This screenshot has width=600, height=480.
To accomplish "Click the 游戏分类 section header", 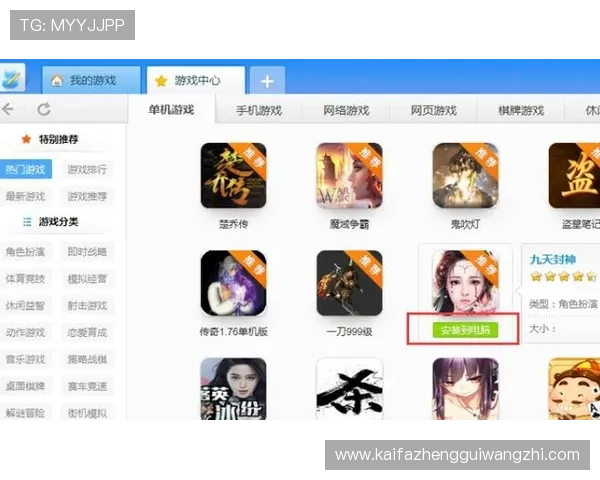I will [x=59, y=222].
